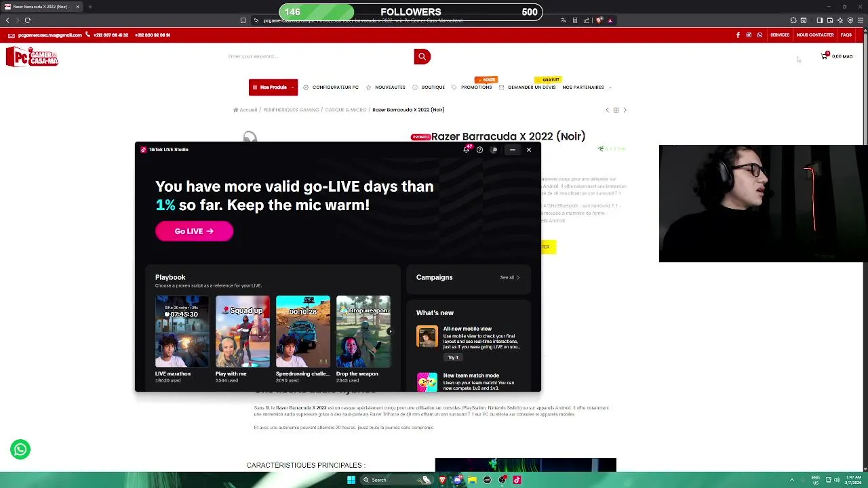Open the Boutique menu item
The width and height of the screenshot is (868, 488).
(429, 87)
